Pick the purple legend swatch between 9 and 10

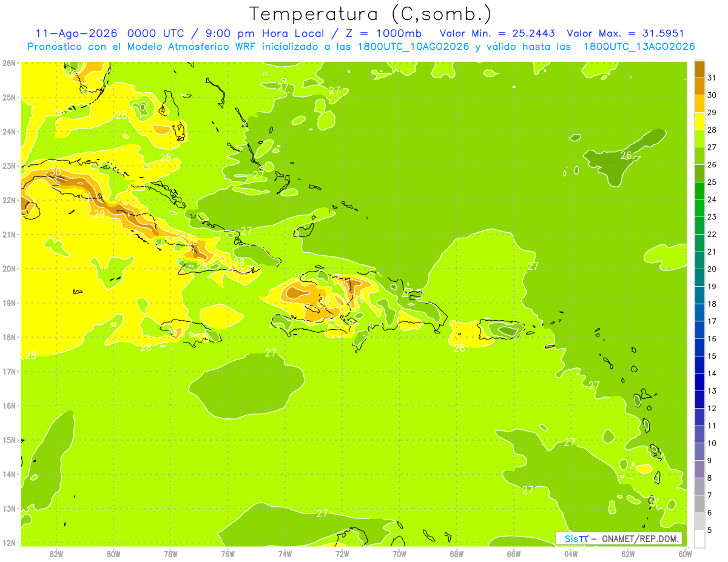[x=699, y=452]
